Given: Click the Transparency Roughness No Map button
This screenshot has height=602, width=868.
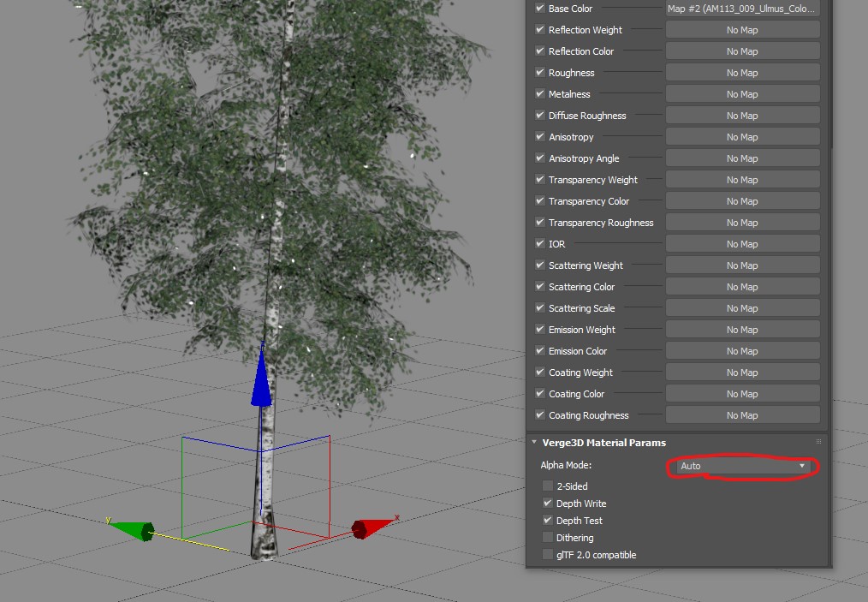Looking at the screenshot, I should [x=742, y=223].
